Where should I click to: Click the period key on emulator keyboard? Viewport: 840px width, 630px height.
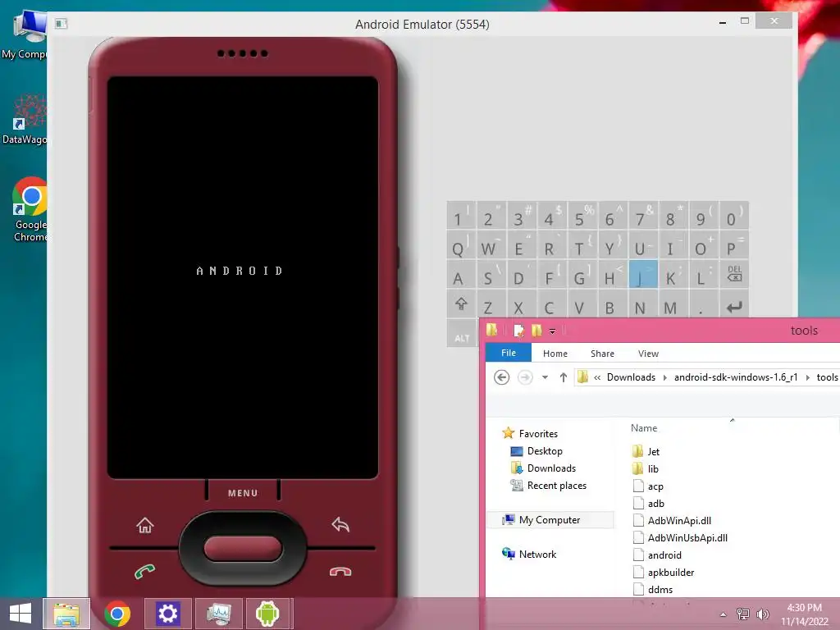point(704,307)
